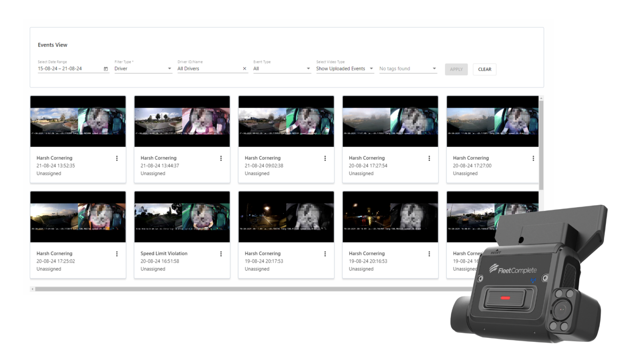Open the Speed Limit Violation video thumbnail
The image size is (644, 362).
[182, 217]
